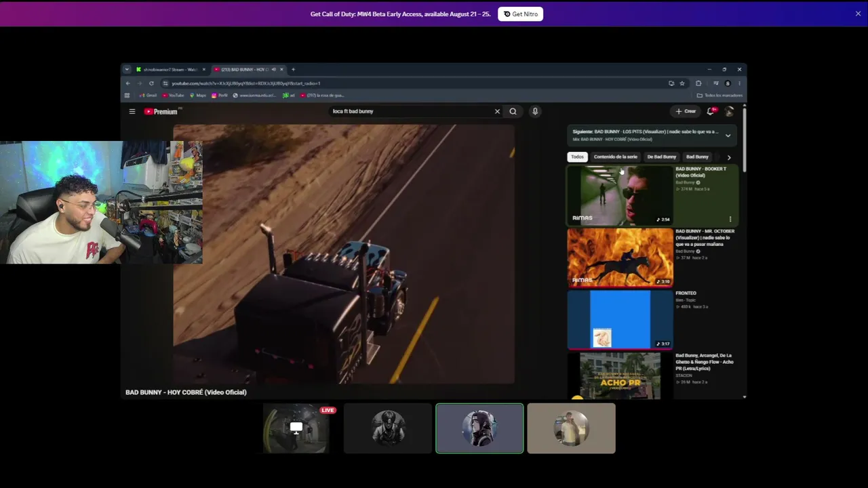Open the YouTube hamburger guide menu
The image size is (868, 488).
point(132,111)
